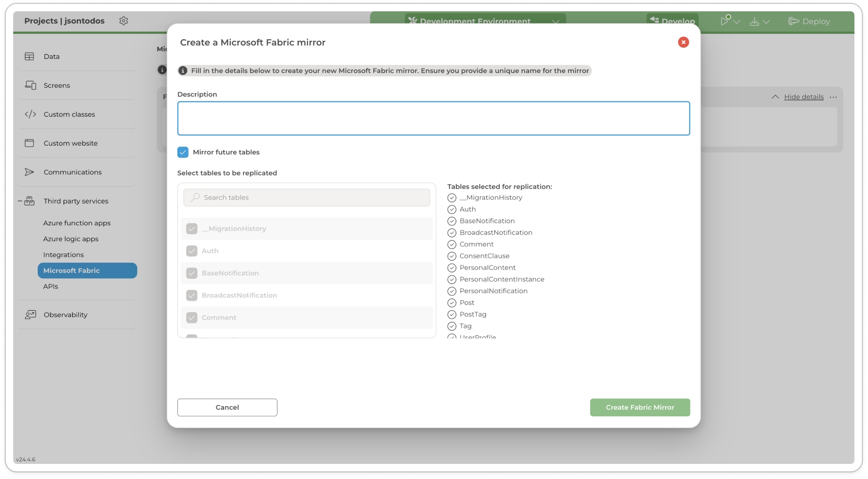The height and width of the screenshot is (479, 868).
Task: Click the Screens icon in sidebar
Action: coord(30,85)
